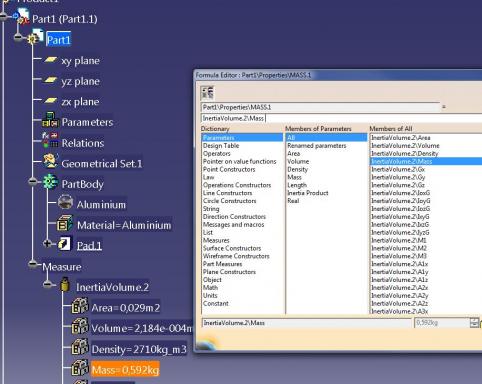Collapse the Part1 node
Viewport: 482px width, 384px height.
pos(19,37)
